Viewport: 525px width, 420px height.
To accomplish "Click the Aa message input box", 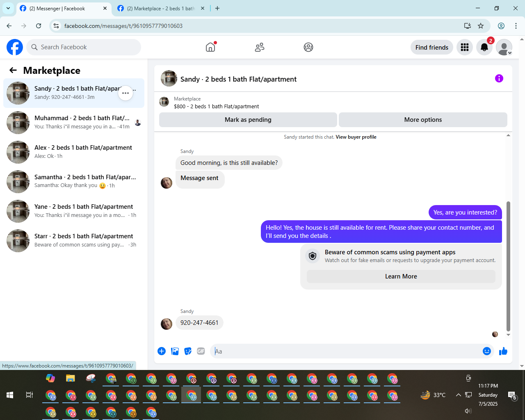I will click(x=346, y=351).
